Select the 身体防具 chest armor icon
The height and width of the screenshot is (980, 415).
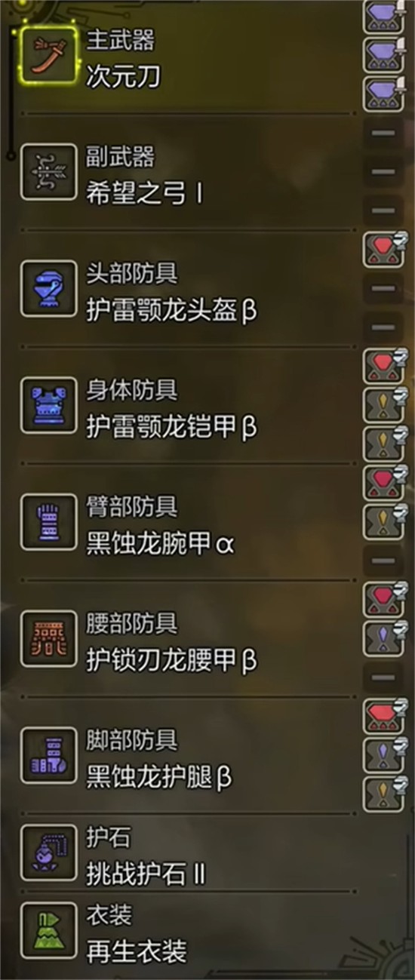(48, 405)
